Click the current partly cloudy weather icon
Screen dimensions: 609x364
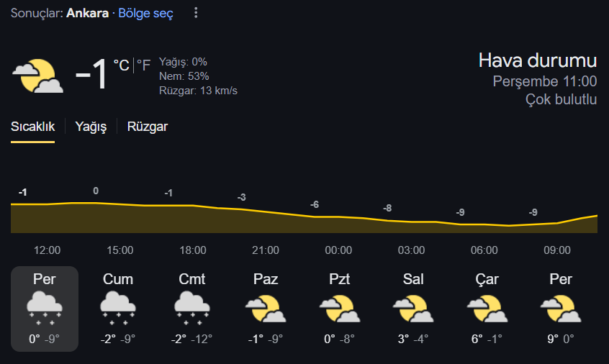point(37,76)
